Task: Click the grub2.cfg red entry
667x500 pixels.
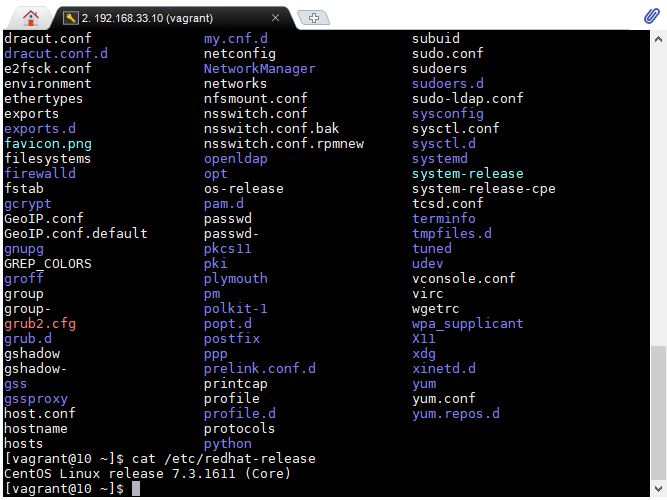Action: [x=40, y=324]
